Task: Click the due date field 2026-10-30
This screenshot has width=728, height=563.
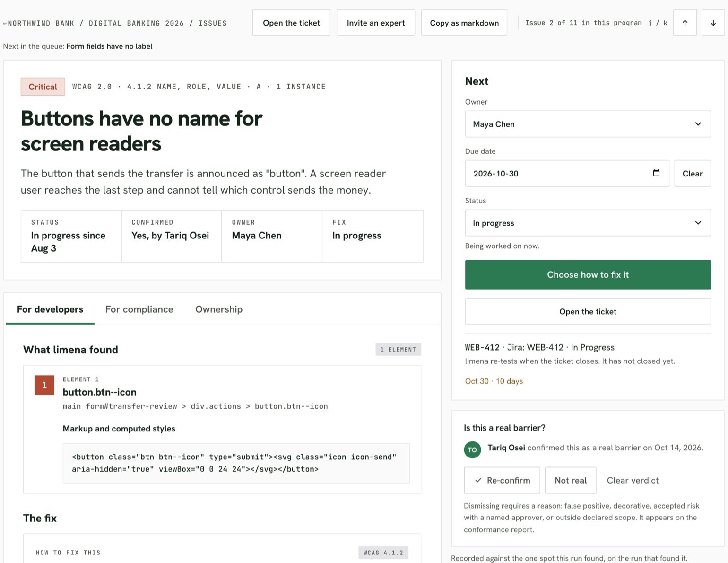Action: tap(567, 174)
